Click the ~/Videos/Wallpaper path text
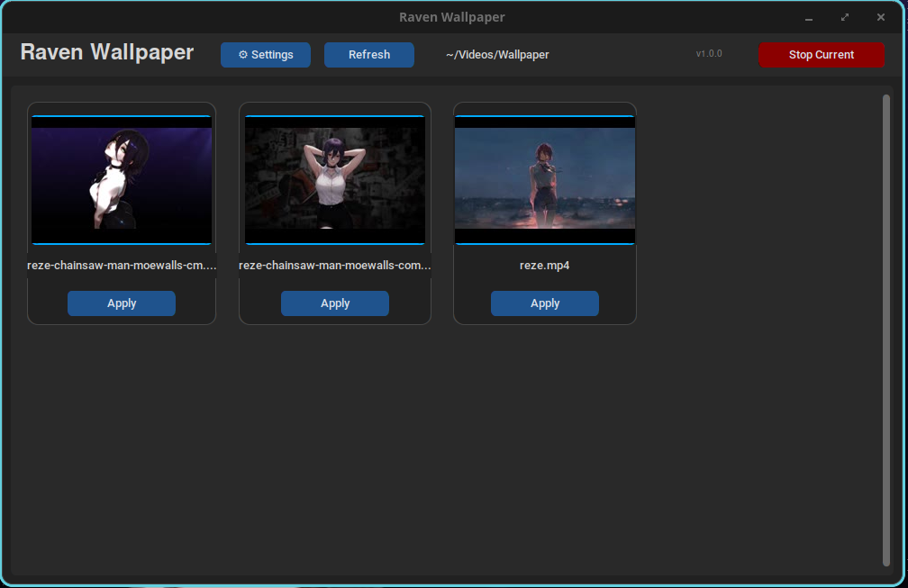The width and height of the screenshot is (908, 588). (x=496, y=55)
